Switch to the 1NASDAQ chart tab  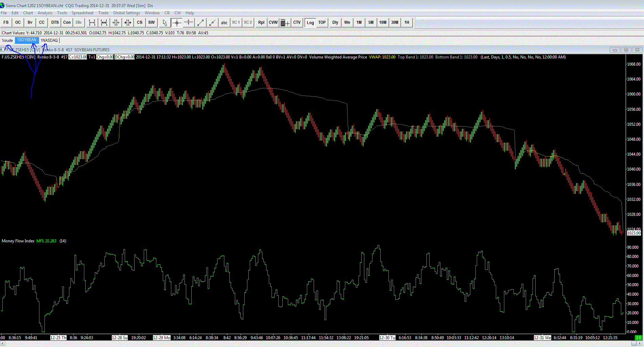tap(49, 40)
